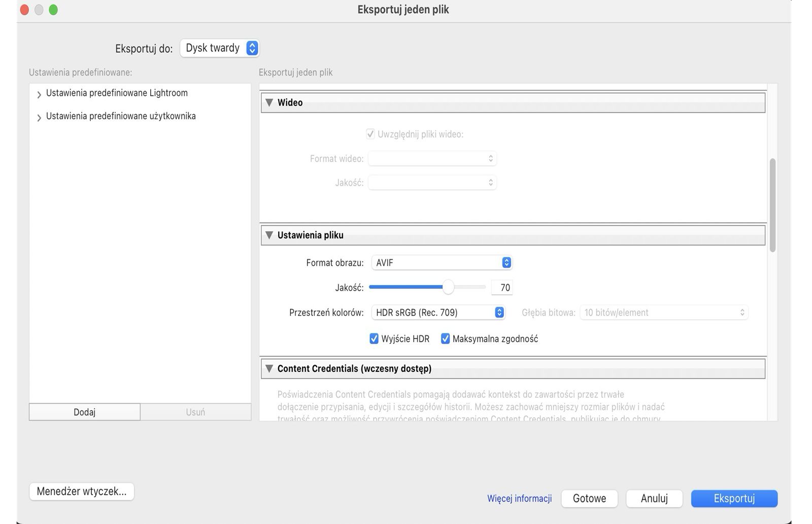Open the Eksportuj do dropdown
This screenshot has width=812, height=524.
click(220, 48)
